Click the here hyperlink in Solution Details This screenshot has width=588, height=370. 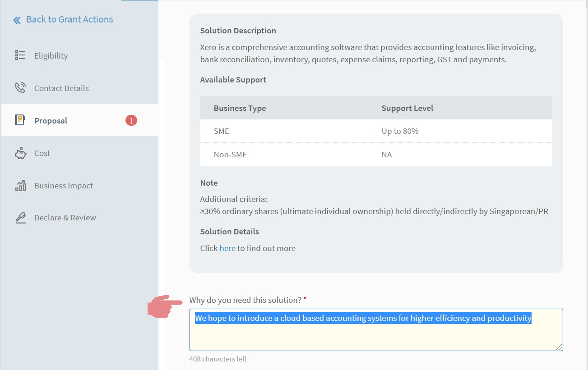point(228,248)
